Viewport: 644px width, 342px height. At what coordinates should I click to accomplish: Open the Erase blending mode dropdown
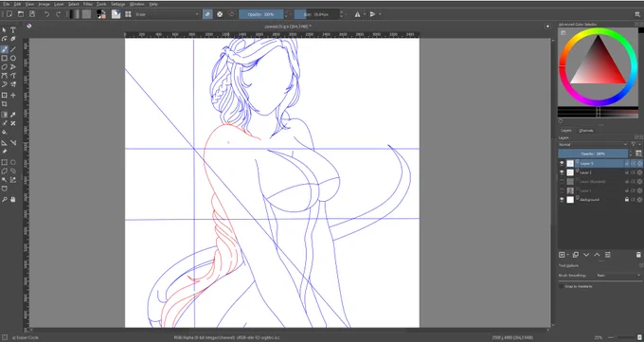tap(168, 14)
